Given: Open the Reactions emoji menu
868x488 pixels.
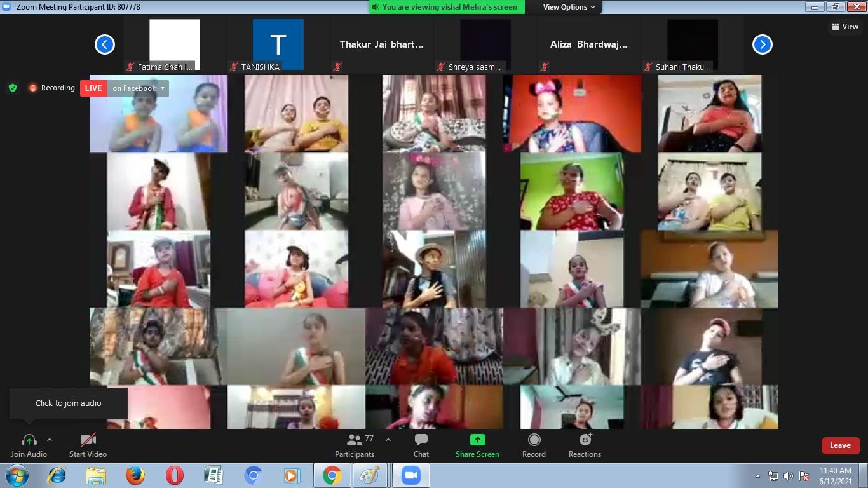Looking at the screenshot, I should 585,445.
